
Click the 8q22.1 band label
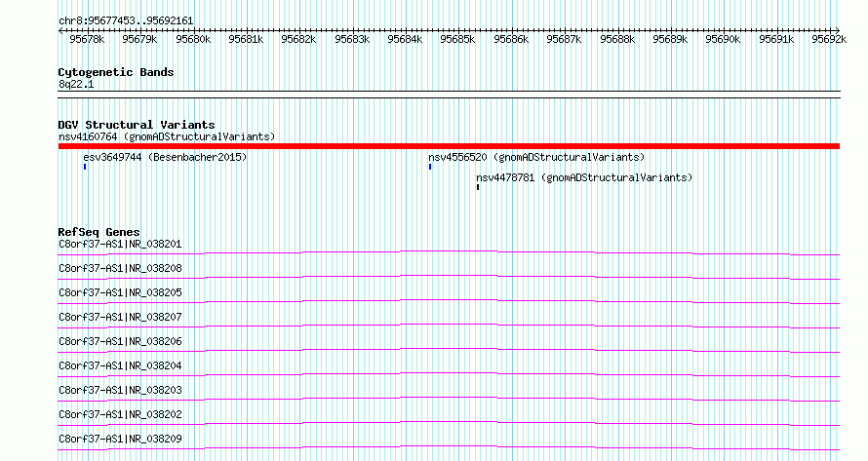[x=76, y=85]
